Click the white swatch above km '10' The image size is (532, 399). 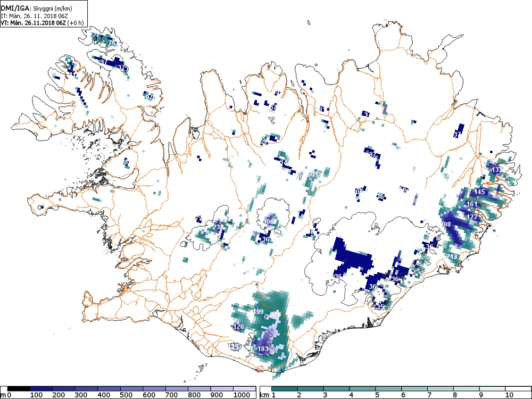point(518,389)
